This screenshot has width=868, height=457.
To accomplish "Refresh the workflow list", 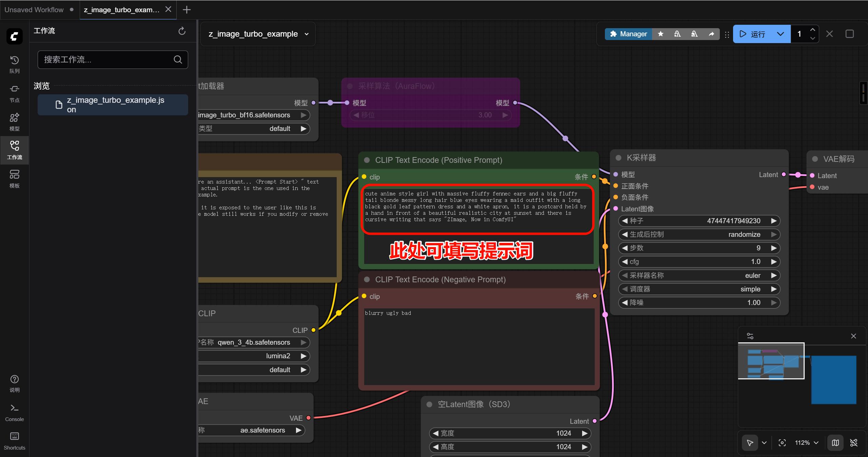I will click(x=182, y=31).
